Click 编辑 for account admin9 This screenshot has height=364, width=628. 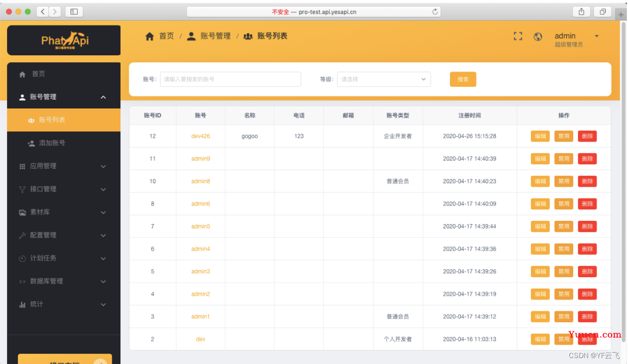pyautogui.click(x=540, y=158)
